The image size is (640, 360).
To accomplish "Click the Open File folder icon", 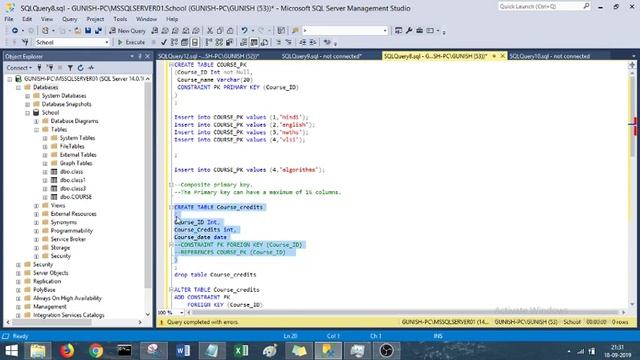I will (x=78, y=31).
